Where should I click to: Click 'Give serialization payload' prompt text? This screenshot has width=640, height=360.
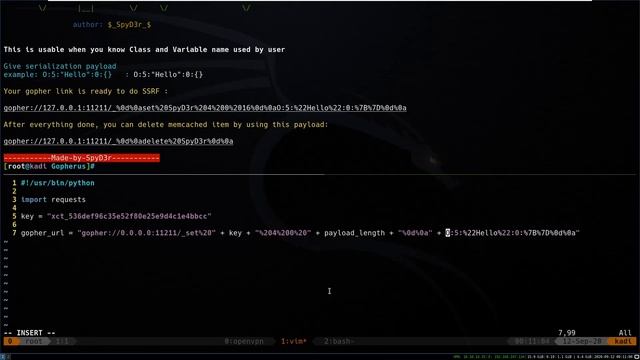coord(60,66)
